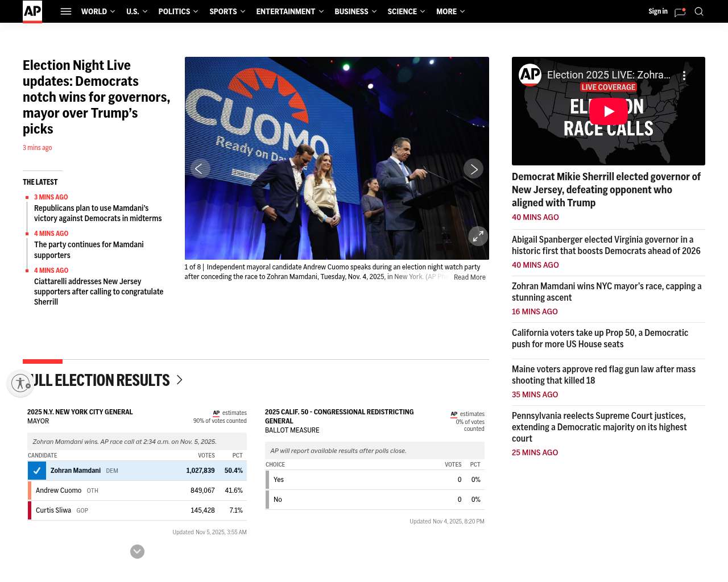728x582 pixels.
Task: Click Cuomo's 849,067 vote count
Action: 202,490
